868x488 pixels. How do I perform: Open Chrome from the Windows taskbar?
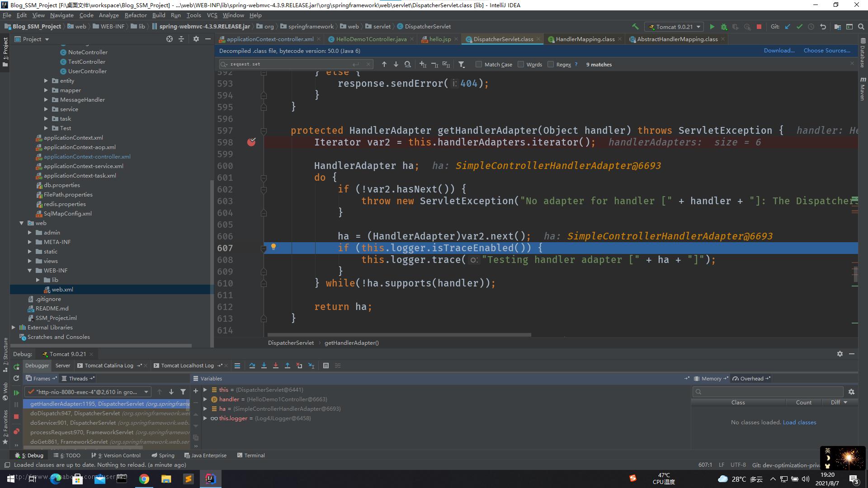coord(144,479)
